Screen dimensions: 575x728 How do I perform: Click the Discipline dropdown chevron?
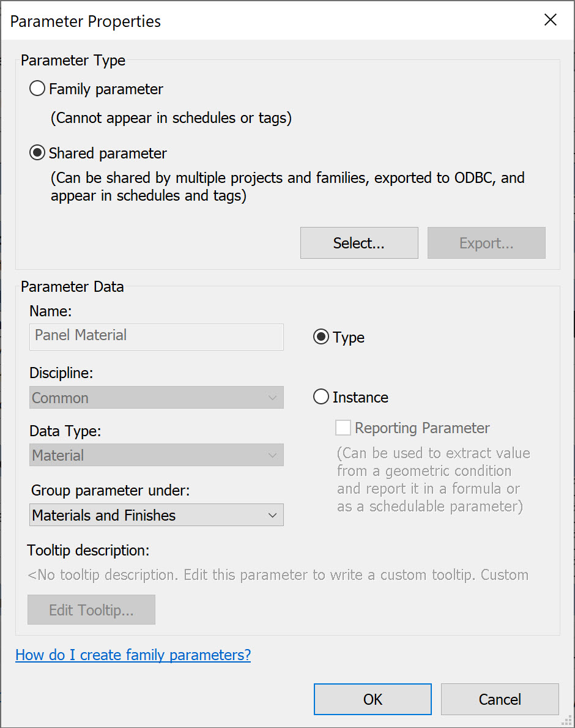[x=272, y=397]
